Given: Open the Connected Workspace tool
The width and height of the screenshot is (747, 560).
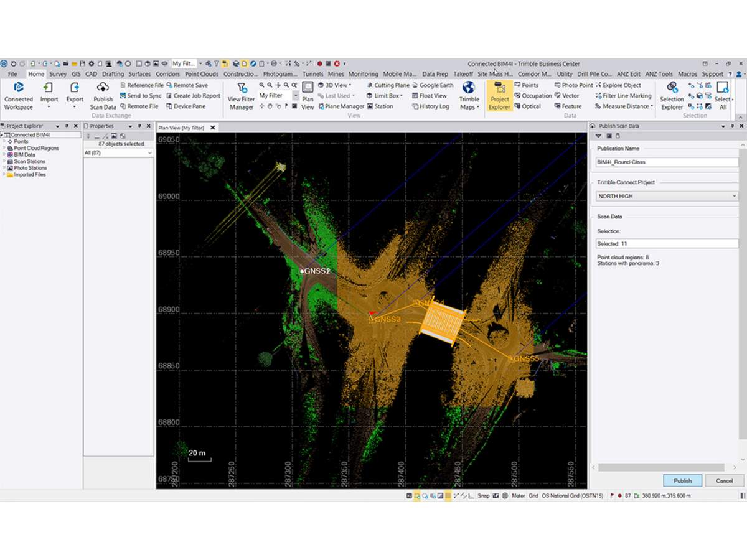Looking at the screenshot, I should click(19, 95).
